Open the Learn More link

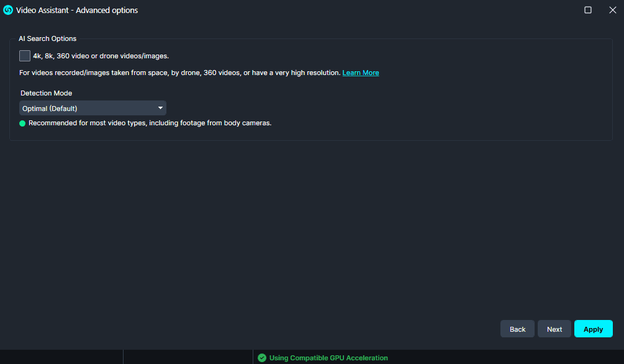click(x=361, y=73)
